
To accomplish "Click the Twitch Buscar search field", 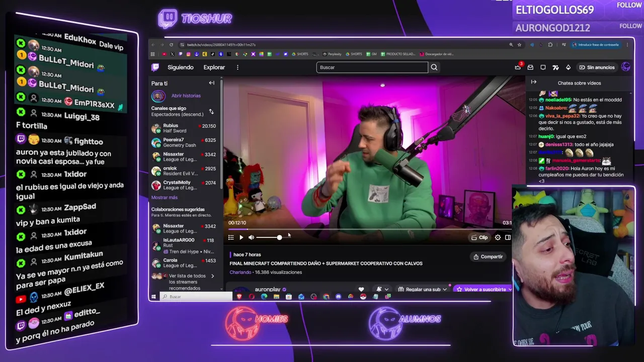I will pyautogui.click(x=372, y=67).
